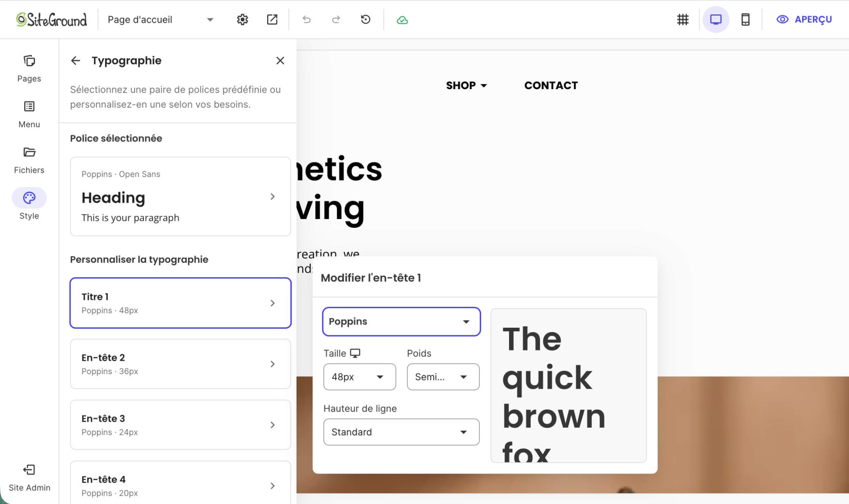Screen dimensions: 849x504
Task: Open the SHOP menu on the site
Action: pos(466,86)
